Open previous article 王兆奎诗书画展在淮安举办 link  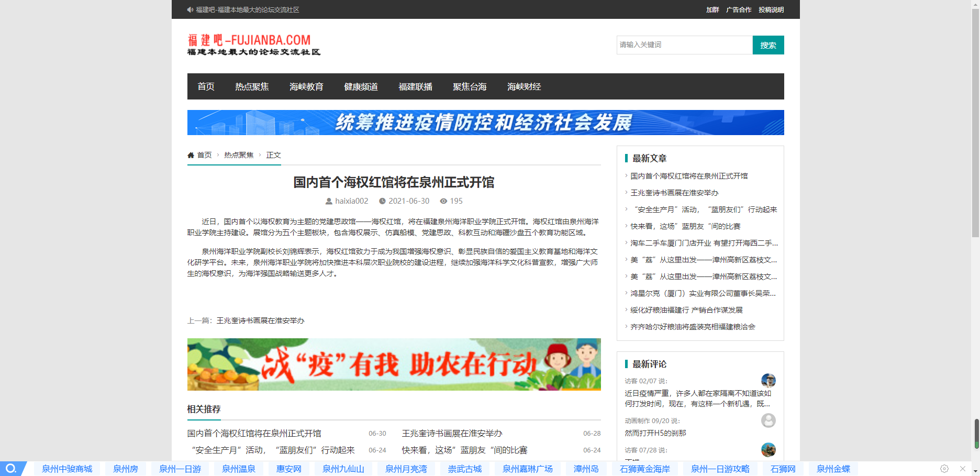(260, 320)
